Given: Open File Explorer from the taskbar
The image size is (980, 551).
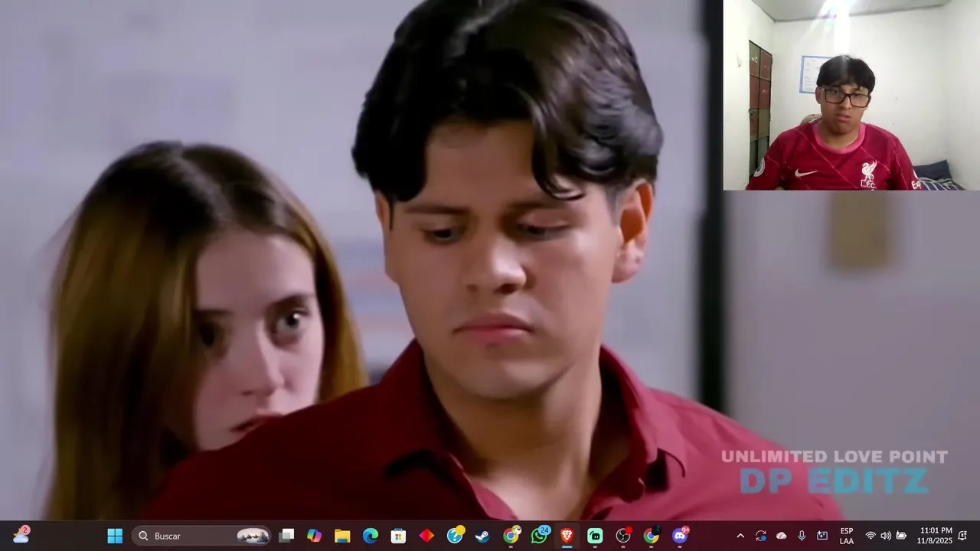Looking at the screenshot, I should click(x=342, y=536).
